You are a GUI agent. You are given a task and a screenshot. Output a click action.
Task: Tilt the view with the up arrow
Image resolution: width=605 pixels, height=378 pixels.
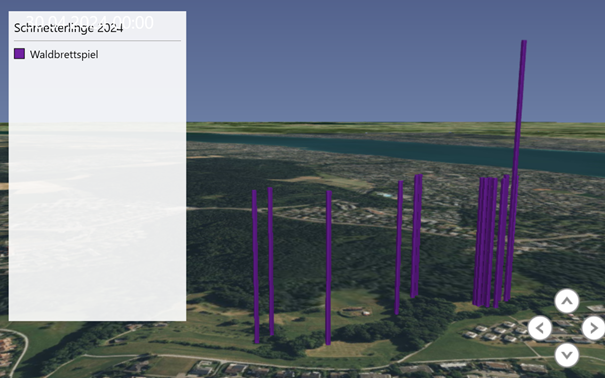pos(566,301)
